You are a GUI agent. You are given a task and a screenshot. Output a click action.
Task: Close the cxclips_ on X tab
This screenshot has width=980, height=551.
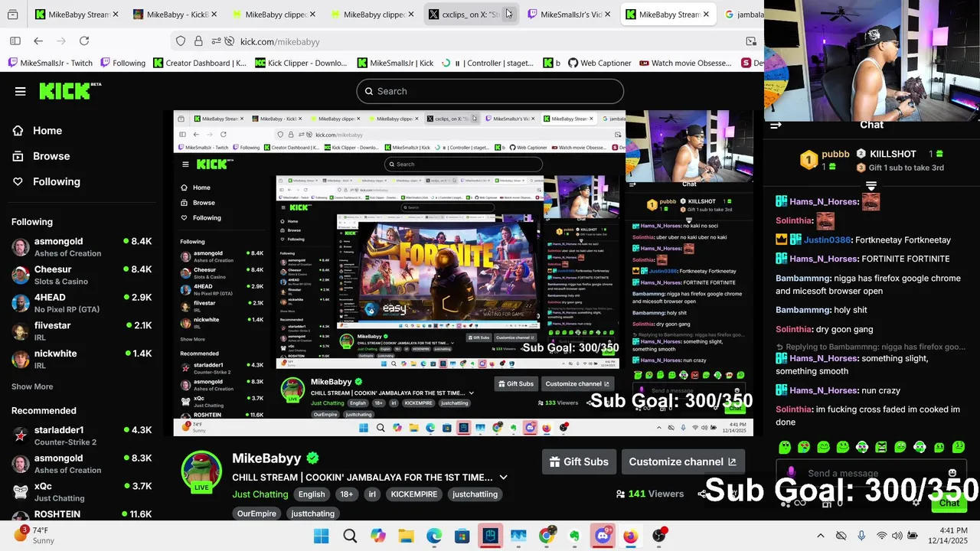coord(508,15)
